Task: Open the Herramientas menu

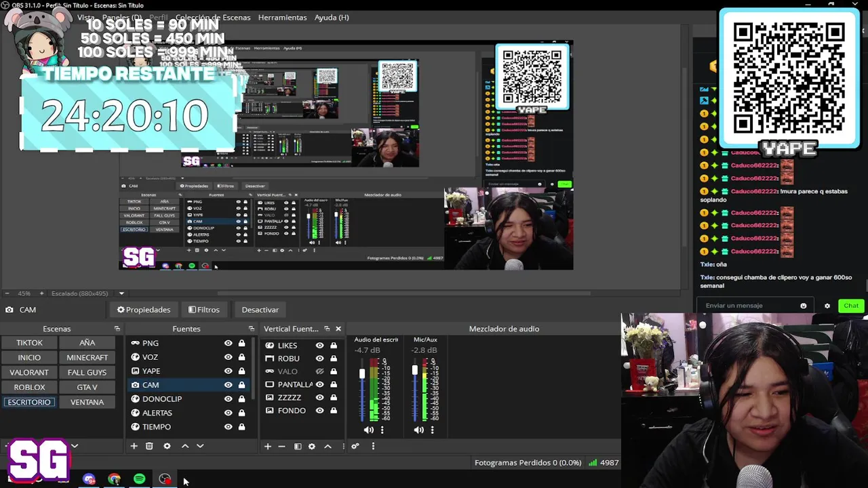Action: point(282,18)
